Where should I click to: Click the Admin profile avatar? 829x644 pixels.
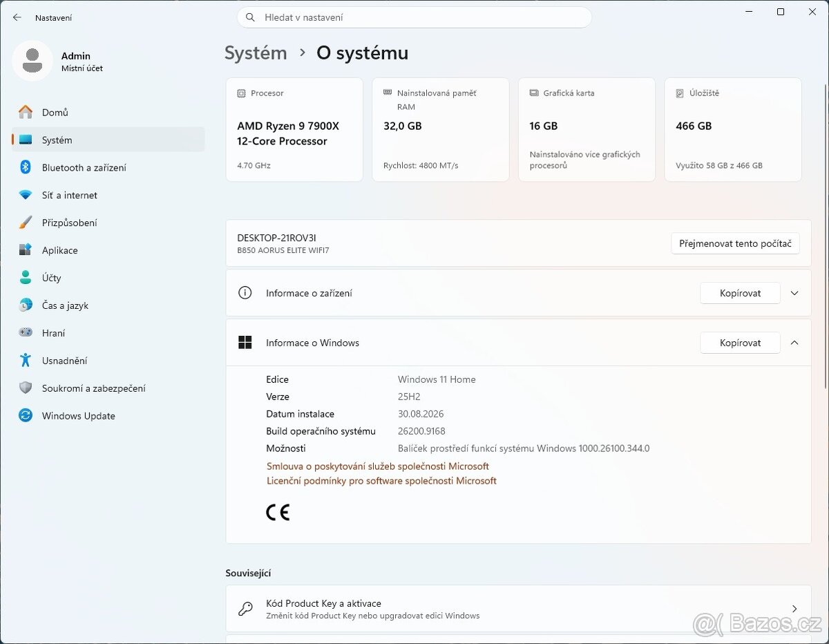[x=32, y=61]
